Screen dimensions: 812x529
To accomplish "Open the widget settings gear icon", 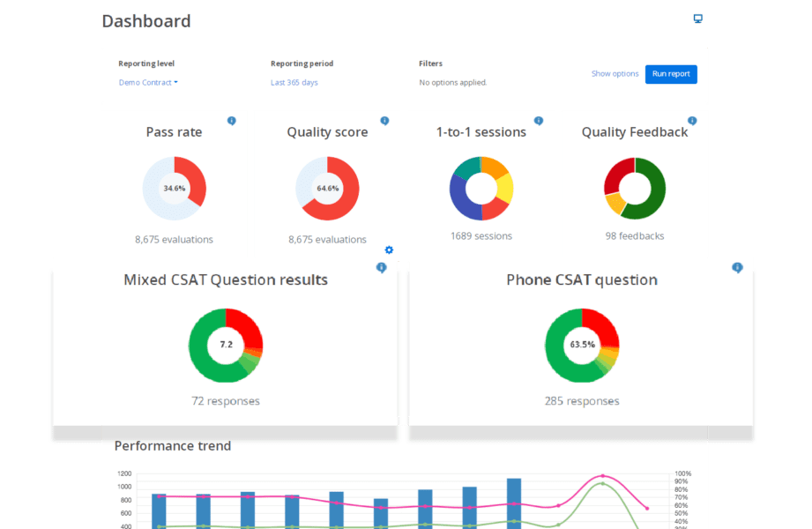I will pyautogui.click(x=389, y=250).
